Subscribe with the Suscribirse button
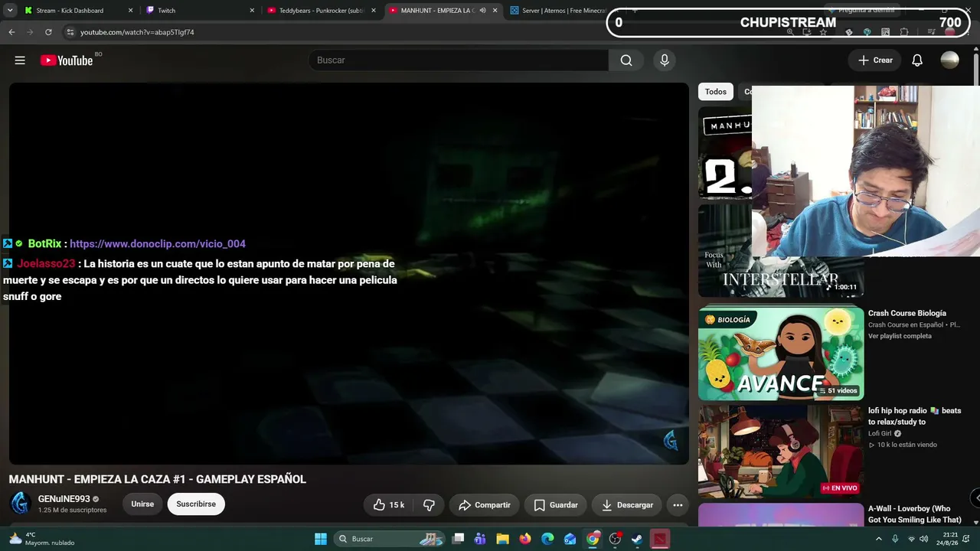 pyautogui.click(x=196, y=504)
